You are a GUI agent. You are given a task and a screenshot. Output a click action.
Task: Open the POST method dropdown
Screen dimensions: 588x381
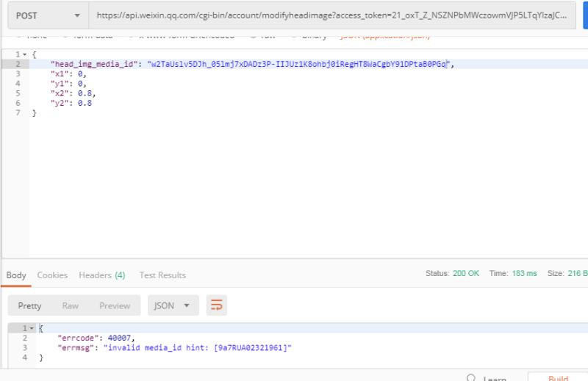click(48, 15)
